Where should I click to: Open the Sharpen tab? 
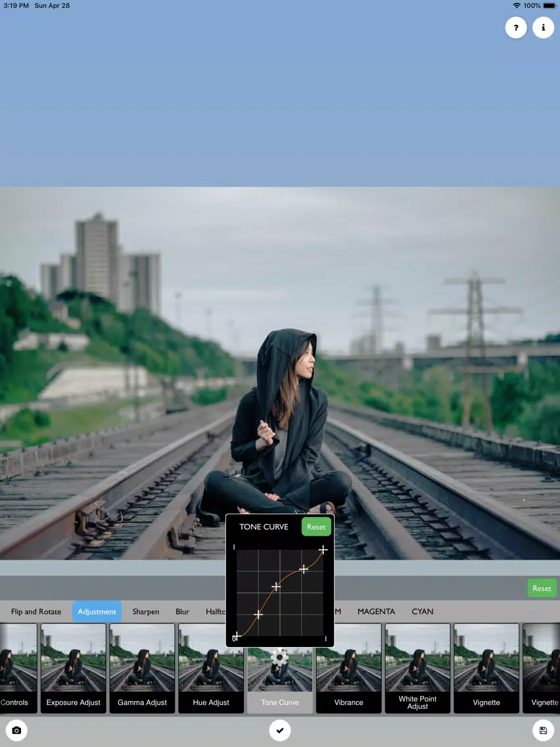tap(146, 612)
